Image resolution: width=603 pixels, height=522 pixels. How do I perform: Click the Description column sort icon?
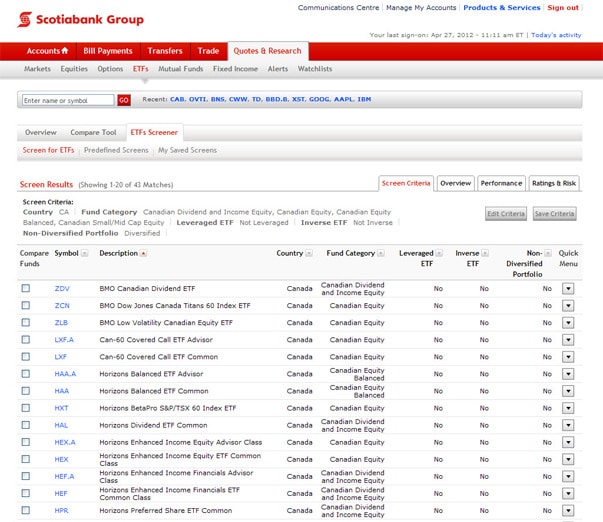(x=143, y=254)
